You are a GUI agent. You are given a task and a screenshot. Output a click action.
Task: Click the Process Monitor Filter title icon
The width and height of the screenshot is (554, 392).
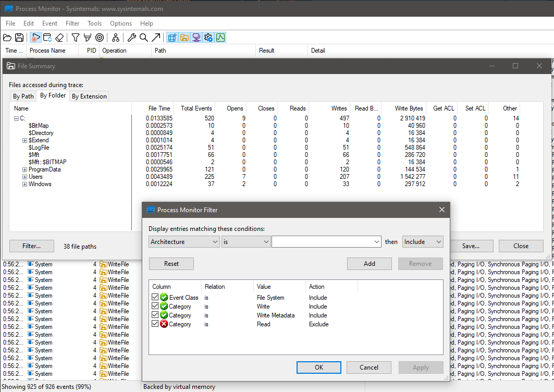coord(151,210)
